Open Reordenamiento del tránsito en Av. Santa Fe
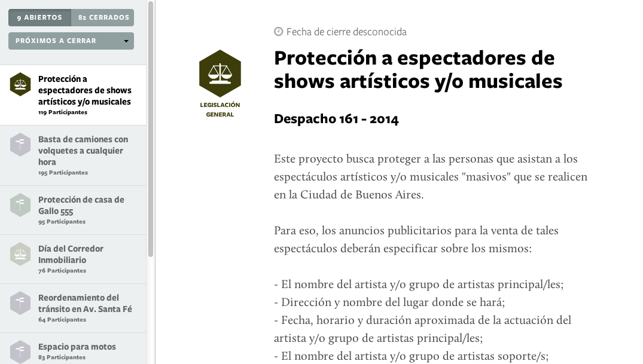Image resolution: width=643 pixels, height=364 pixels. click(x=85, y=303)
